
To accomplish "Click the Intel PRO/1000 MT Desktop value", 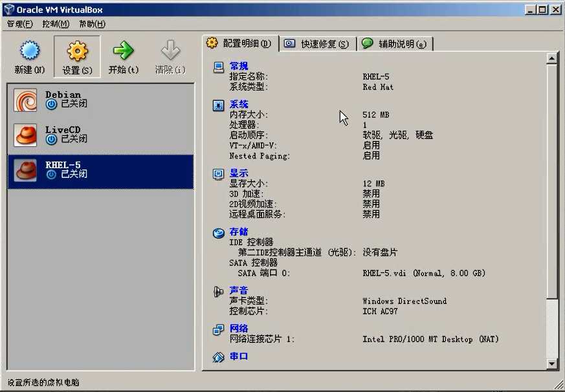I will [x=430, y=340].
